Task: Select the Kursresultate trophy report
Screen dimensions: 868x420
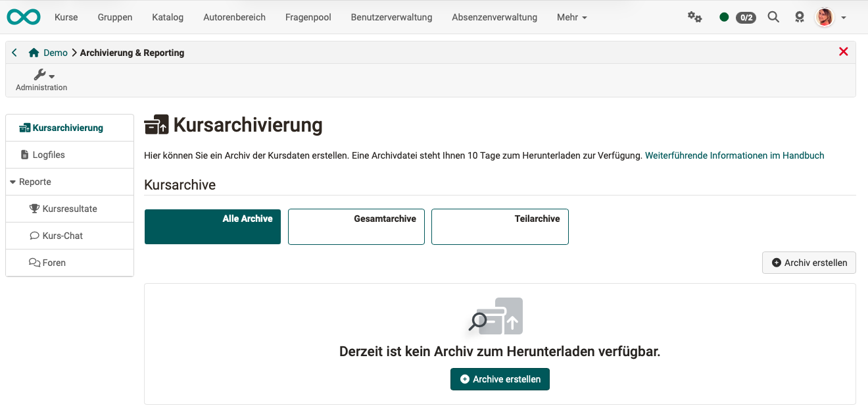Action: pyautogui.click(x=69, y=208)
